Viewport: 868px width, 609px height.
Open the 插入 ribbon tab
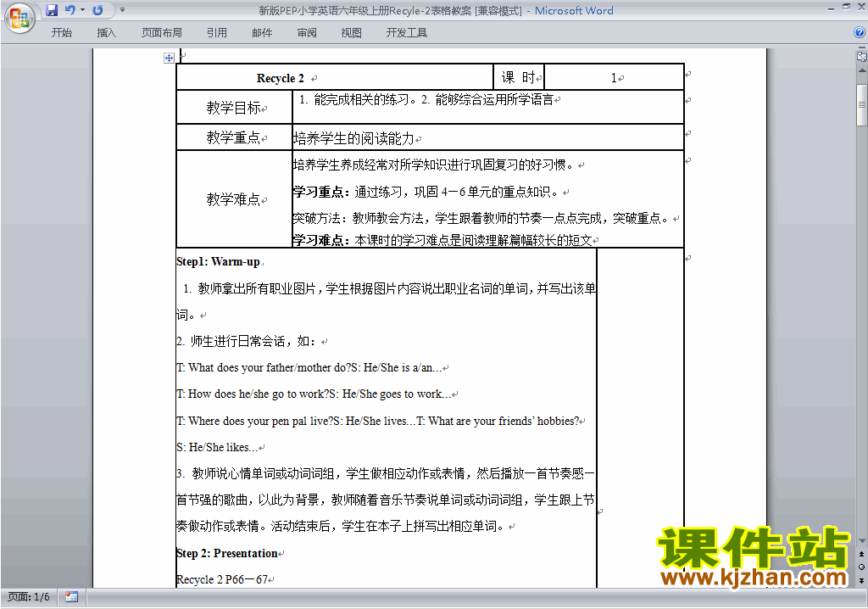point(106,33)
